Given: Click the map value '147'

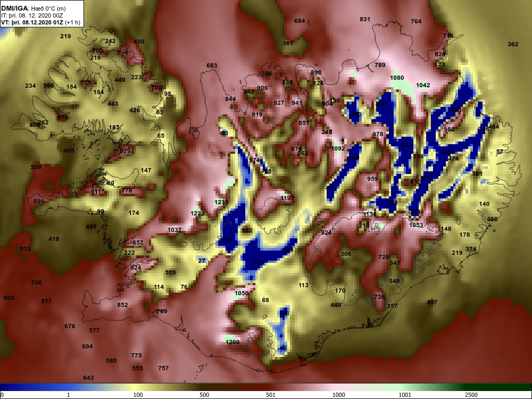Looking at the screenshot, I should pyautogui.click(x=146, y=171).
